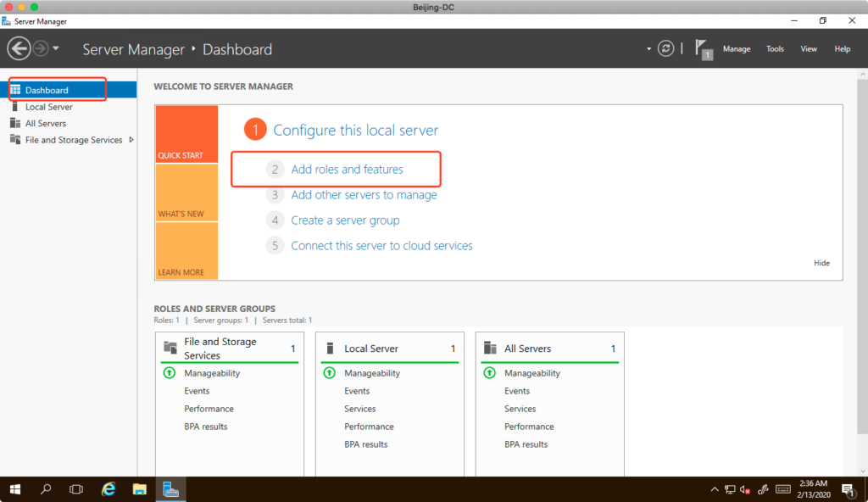The image size is (868, 502).
Task: Open the Manage menu
Action: pos(736,49)
